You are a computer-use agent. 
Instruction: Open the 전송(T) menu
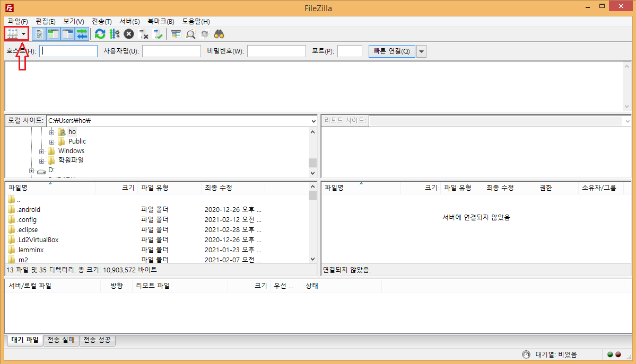pos(101,22)
